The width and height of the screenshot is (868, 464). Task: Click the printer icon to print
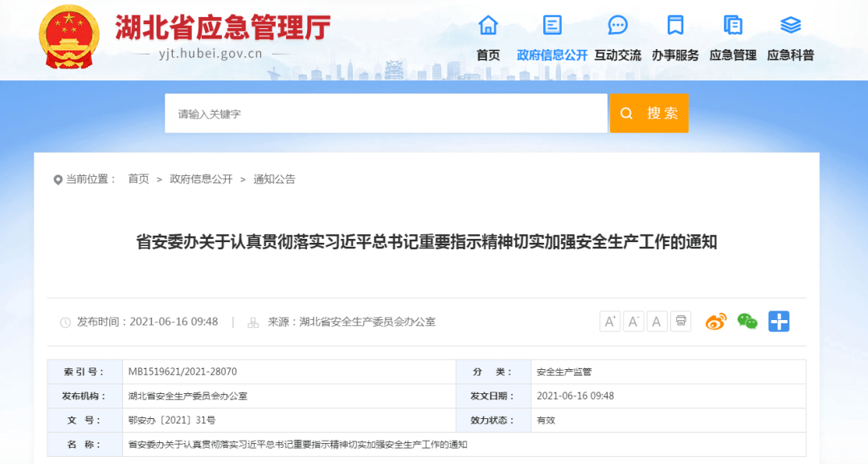[x=681, y=322]
